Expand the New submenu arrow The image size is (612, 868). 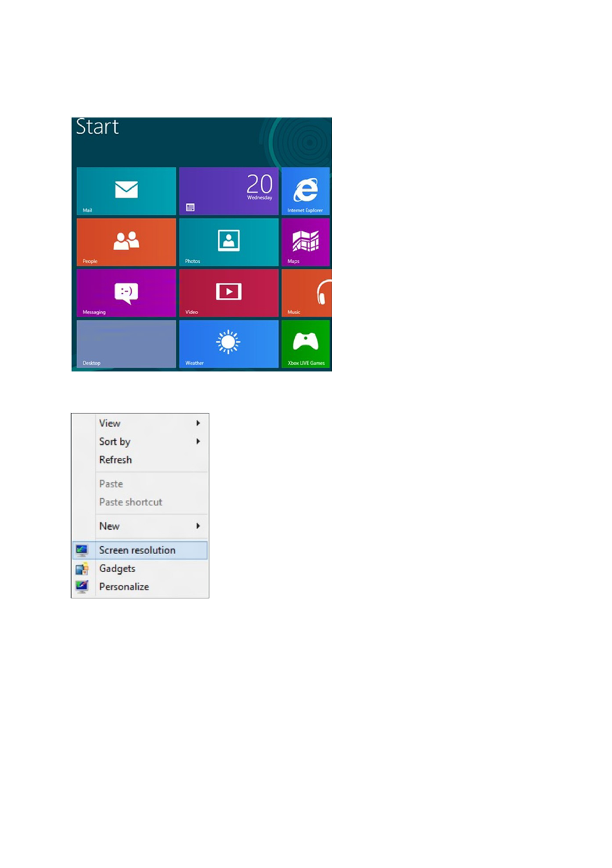click(x=198, y=526)
